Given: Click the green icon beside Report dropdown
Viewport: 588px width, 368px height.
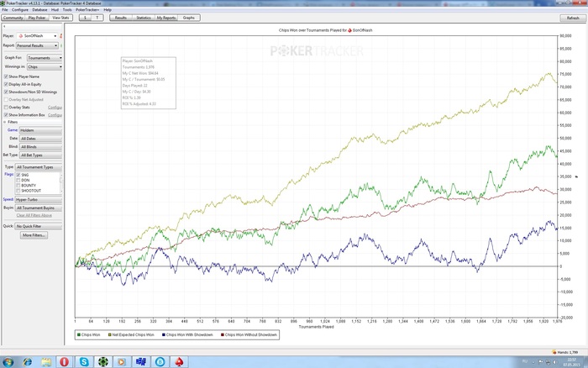Looking at the screenshot, I should click(61, 45).
